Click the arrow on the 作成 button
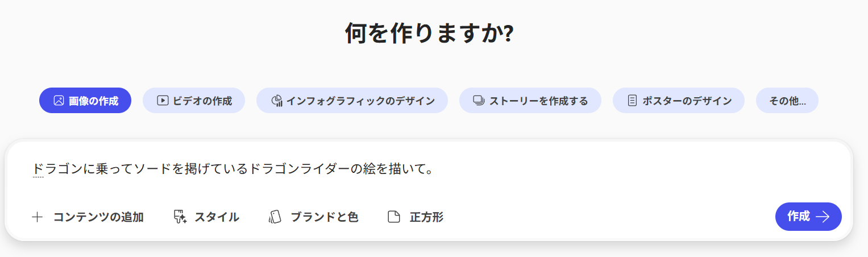 tap(823, 217)
